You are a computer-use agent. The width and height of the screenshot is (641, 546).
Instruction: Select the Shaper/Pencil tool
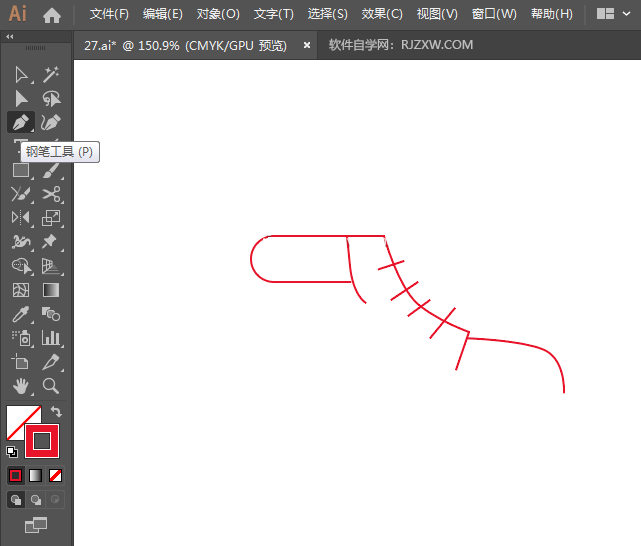[21, 194]
